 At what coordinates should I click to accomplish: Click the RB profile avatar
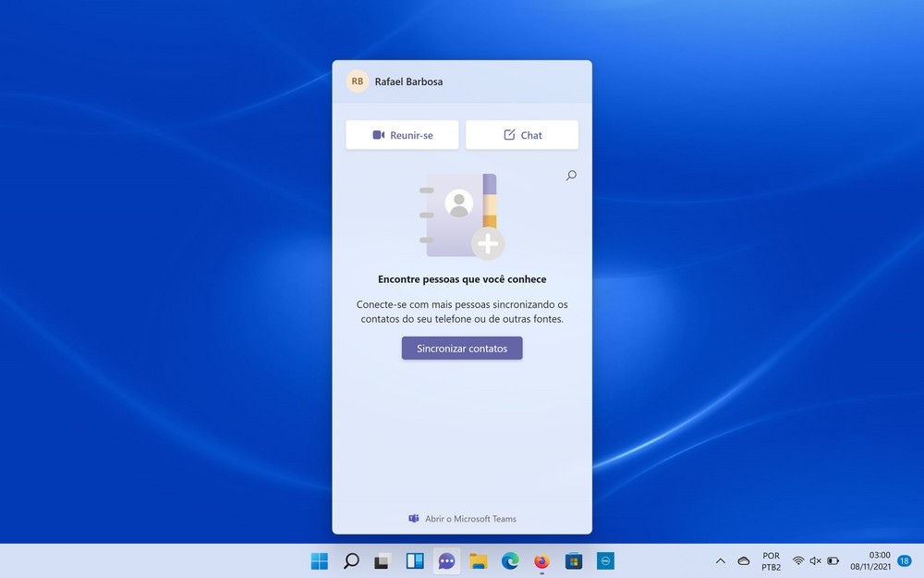coord(357,81)
